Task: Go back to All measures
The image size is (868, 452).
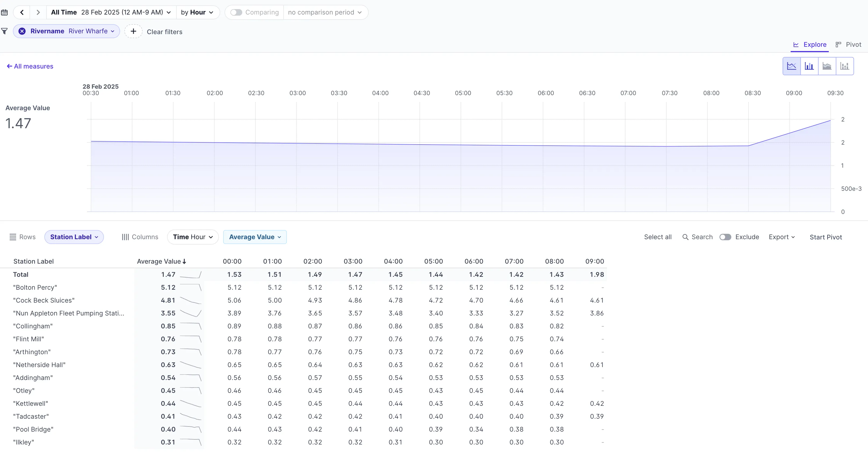Action: (x=30, y=66)
